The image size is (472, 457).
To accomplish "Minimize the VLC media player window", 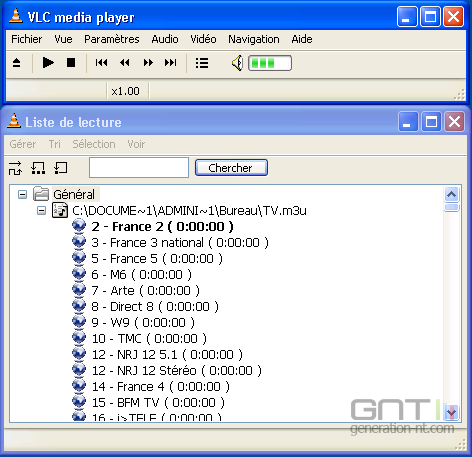I will (x=407, y=17).
